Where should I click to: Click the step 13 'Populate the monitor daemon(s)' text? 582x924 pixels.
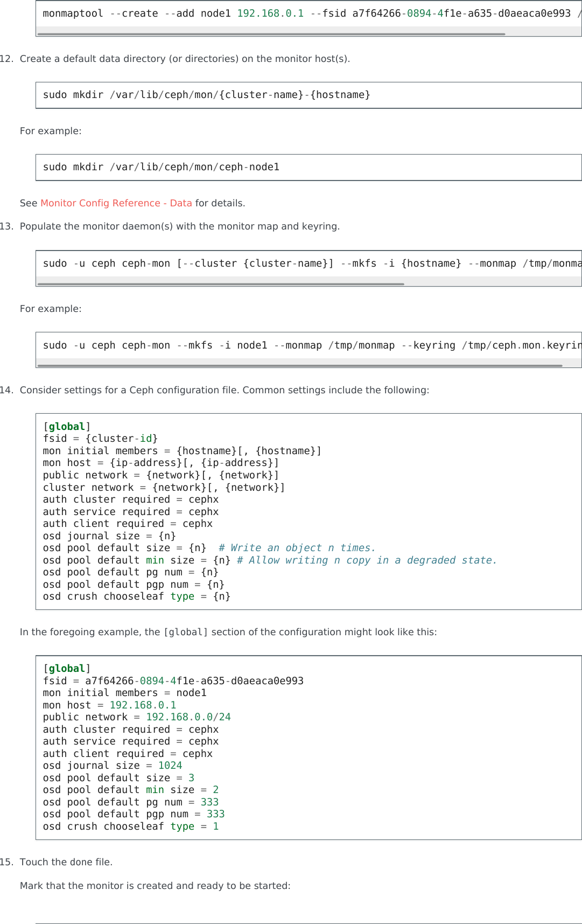pos(180,226)
